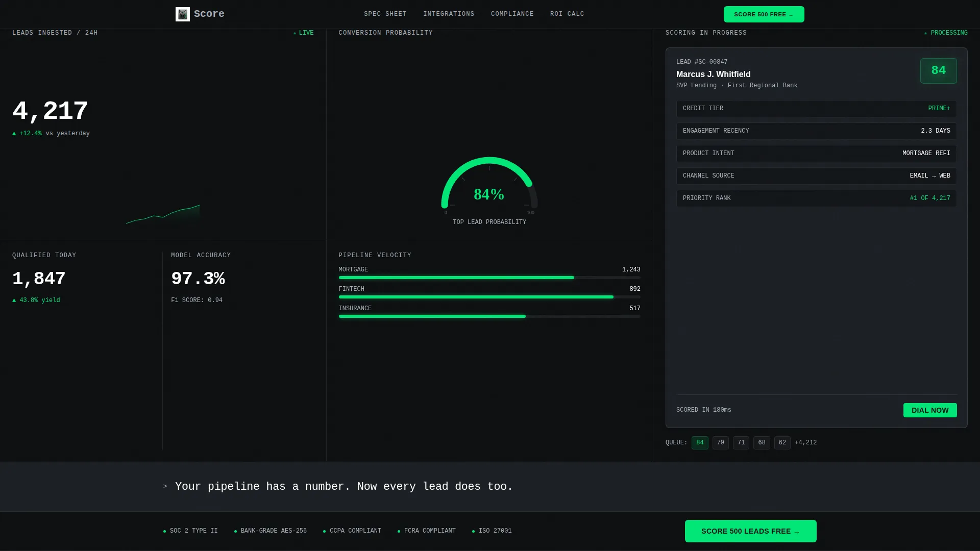This screenshot has height=551, width=980.
Task: Click the Marcus J. Whitfield lead name
Action: pos(713,74)
